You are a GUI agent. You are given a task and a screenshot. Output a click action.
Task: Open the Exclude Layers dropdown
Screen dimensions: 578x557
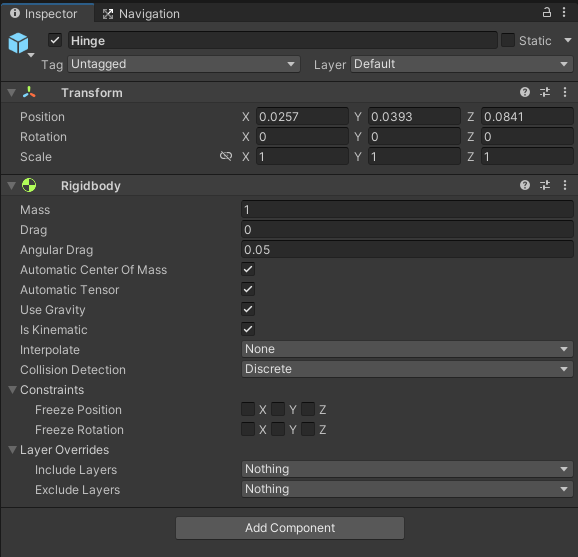click(x=407, y=489)
